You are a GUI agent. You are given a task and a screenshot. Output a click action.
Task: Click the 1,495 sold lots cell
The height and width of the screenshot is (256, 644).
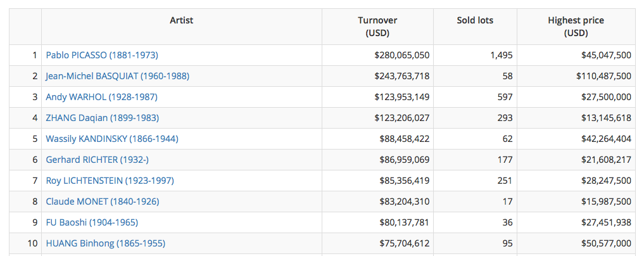click(x=501, y=55)
